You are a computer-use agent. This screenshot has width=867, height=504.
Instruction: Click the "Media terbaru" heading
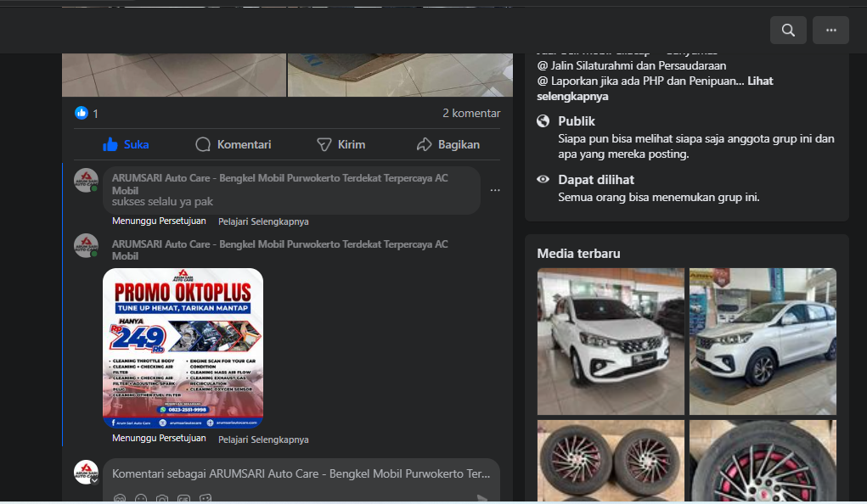tap(578, 254)
